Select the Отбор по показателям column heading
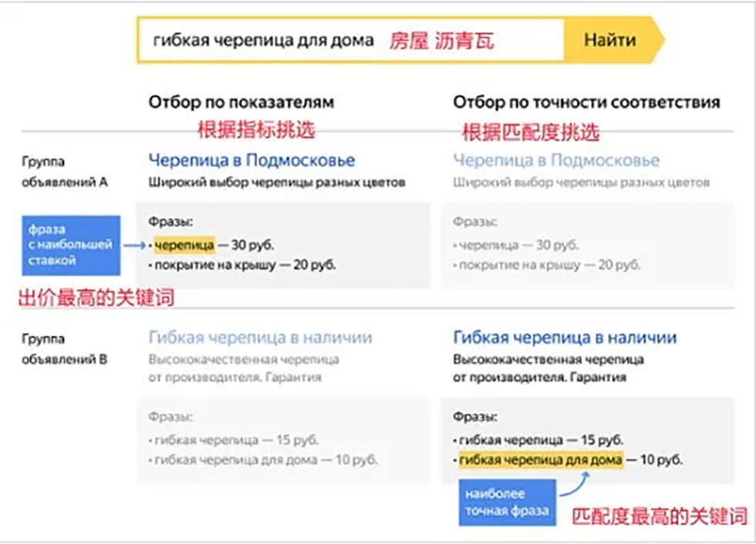This screenshot has width=756, height=544. coord(241,103)
